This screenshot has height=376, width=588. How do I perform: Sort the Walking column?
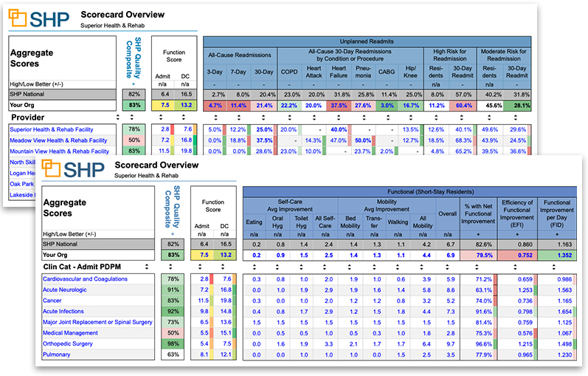[398, 267]
